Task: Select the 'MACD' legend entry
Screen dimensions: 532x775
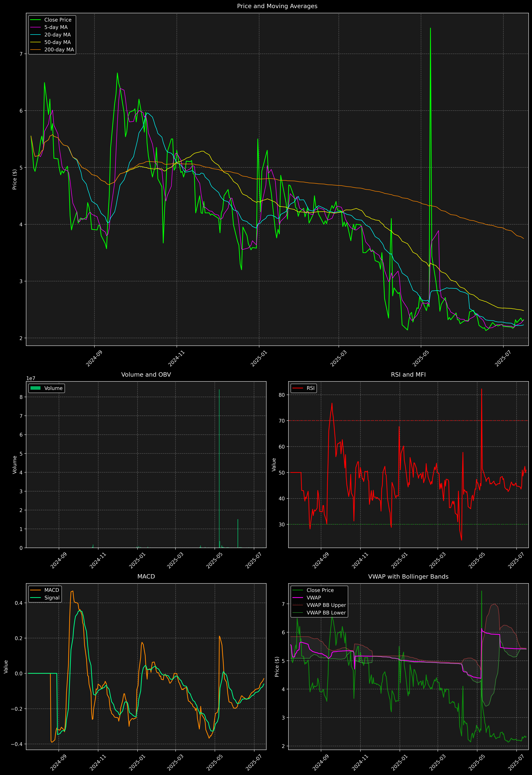Action: click(45, 590)
